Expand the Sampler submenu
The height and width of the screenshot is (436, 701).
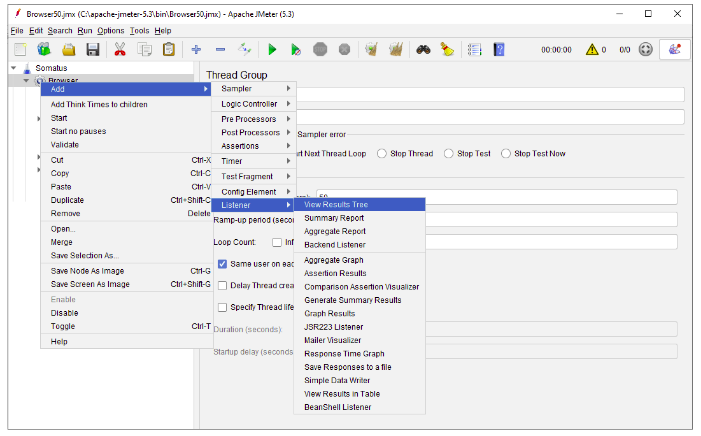pyautogui.click(x=253, y=89)
